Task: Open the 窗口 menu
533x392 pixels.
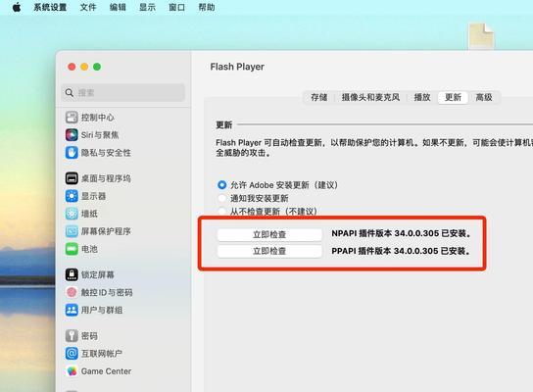Action: click(176, 7)
